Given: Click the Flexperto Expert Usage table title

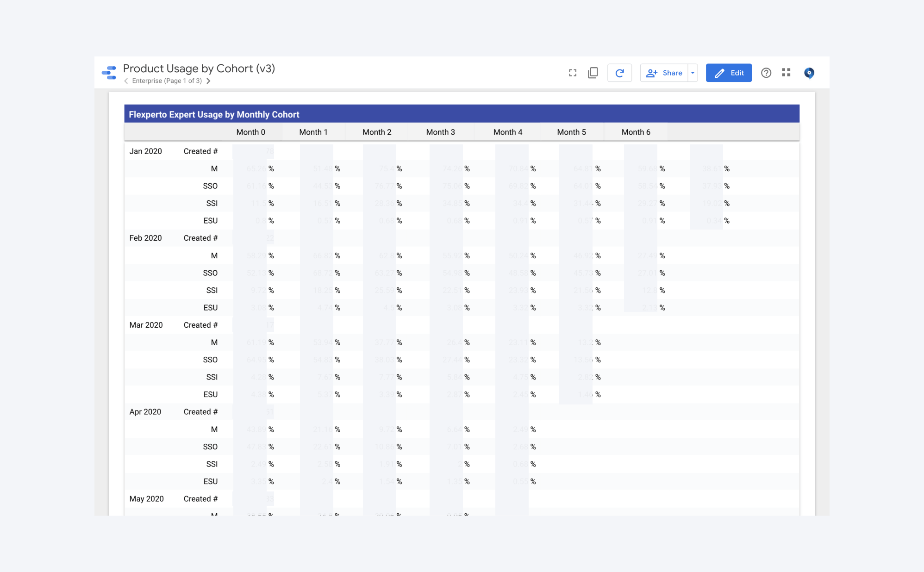Looking at the screenshot, I should (x=214, y=114).
